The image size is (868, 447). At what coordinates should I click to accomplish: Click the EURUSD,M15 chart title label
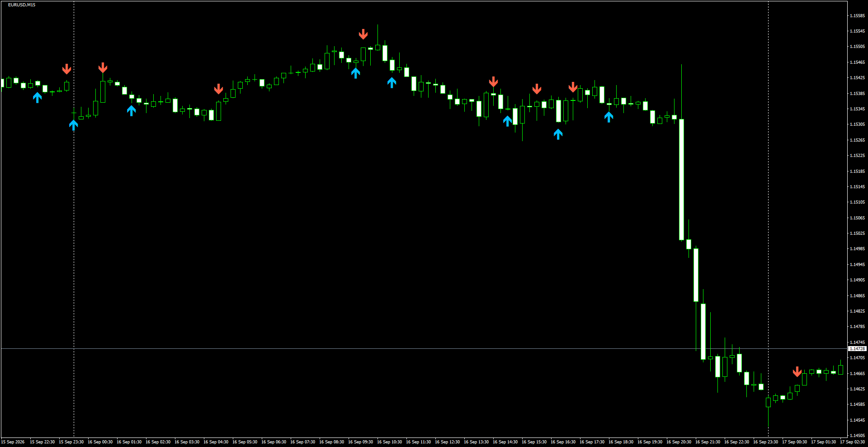pyautogui.click(x=22, y=5)
